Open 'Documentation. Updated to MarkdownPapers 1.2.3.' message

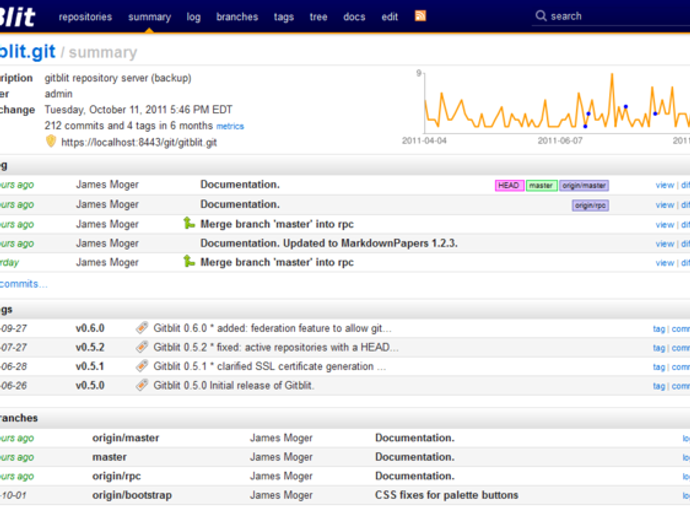[329, 243]
